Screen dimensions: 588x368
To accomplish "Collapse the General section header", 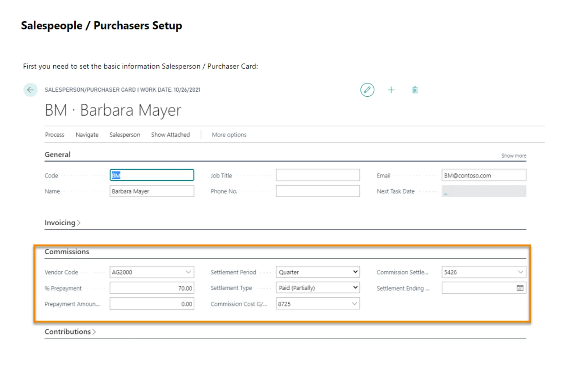I will (58, 155).
